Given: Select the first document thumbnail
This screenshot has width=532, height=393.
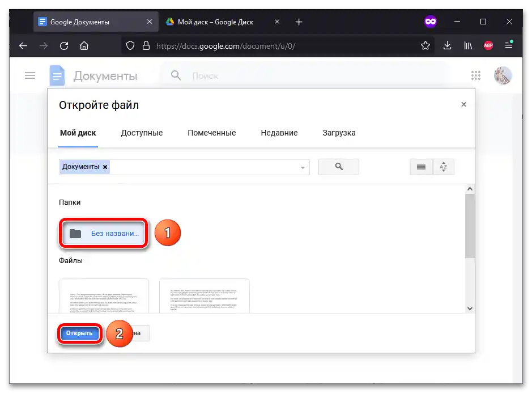Looking at the screenshot, I should tap(104, 296).
